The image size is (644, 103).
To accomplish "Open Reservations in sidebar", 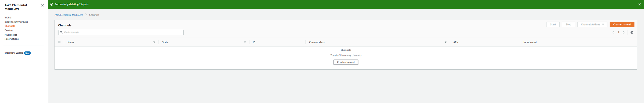I will 12,39.
